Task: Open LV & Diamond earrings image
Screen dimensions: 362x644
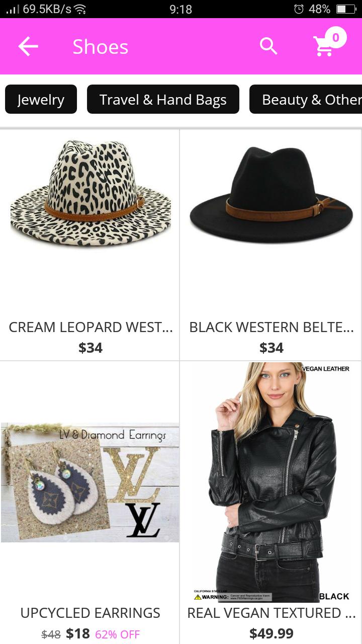Action: tap(90, 482)
